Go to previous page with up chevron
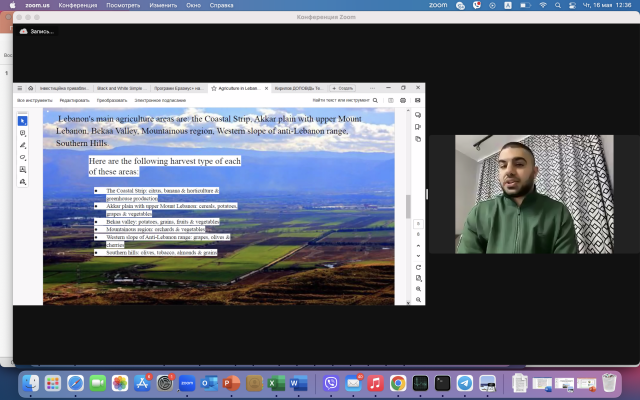This screenshot has height=400, width=640. (418, 246)
